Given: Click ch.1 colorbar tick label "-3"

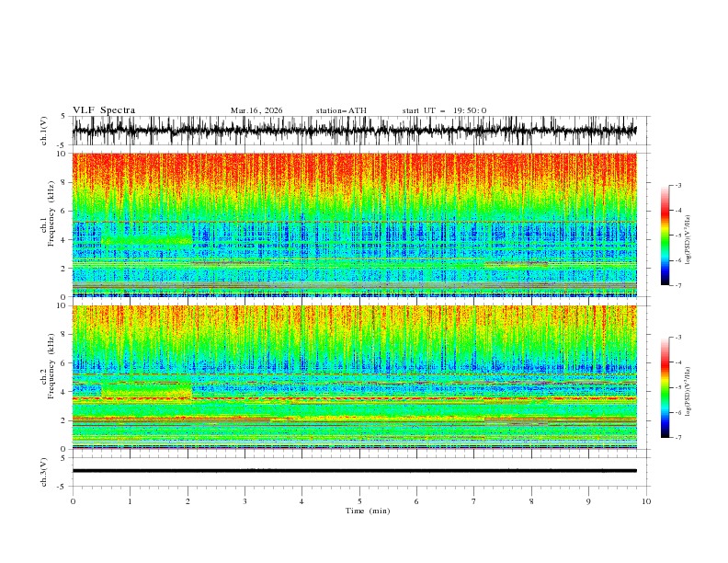Looking at the screenshot, I should pyautogui.click(x=678, y=185).
